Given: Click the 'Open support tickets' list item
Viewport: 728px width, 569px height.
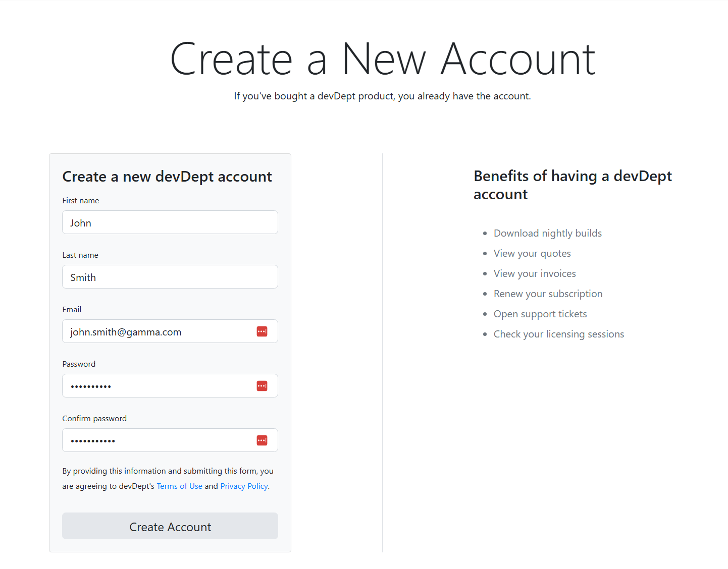Looking at the screenshot, I should click(x=540, y=314).
